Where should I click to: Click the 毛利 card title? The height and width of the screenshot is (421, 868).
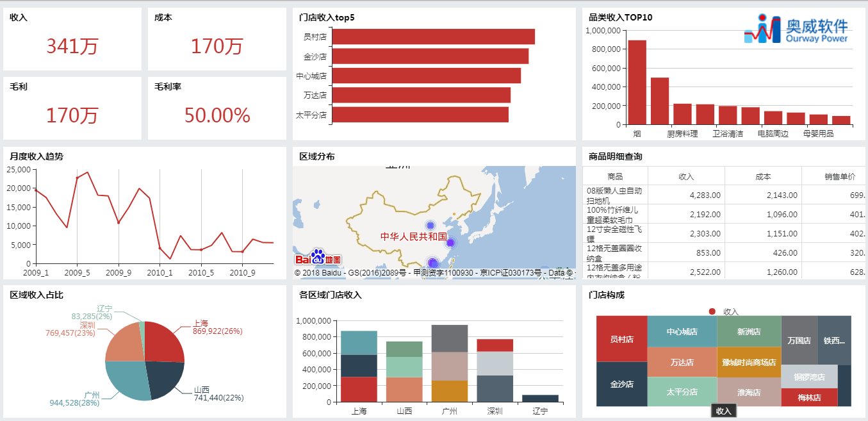(19, 87)
